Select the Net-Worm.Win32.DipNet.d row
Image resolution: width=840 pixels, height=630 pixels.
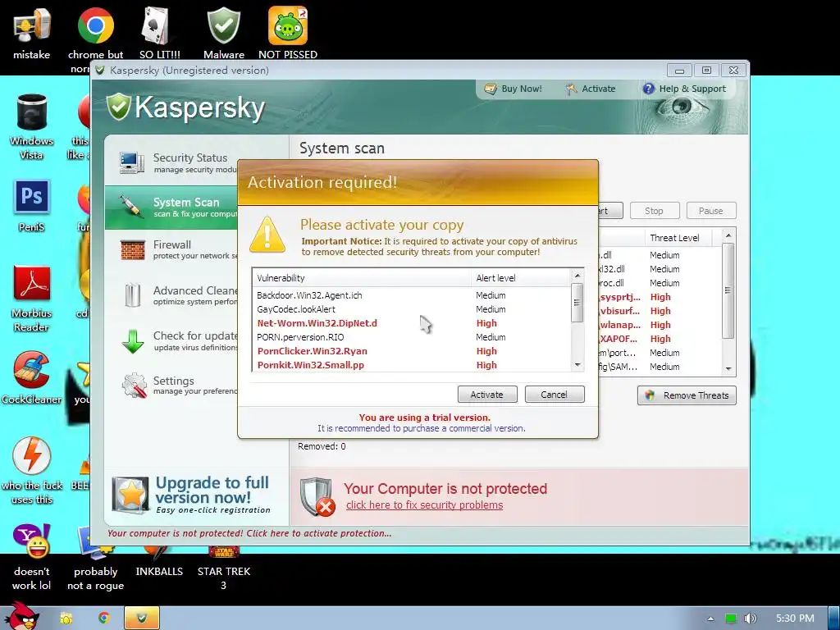(x=412, y=323)
